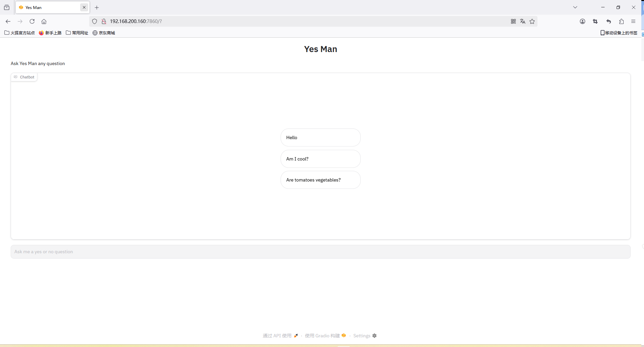Viewport: 644px width, 347px height.
Task: Expand the list all tabs chevron
Action: click(575, 7)
